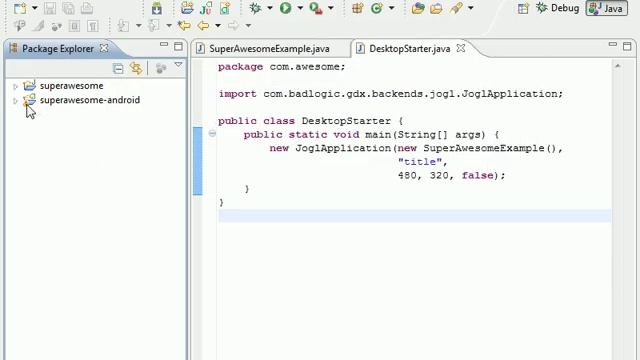Open the Next Annotation dropdown arrow
The height and width of the screenshot is (360, 640).
click(138, 26)
